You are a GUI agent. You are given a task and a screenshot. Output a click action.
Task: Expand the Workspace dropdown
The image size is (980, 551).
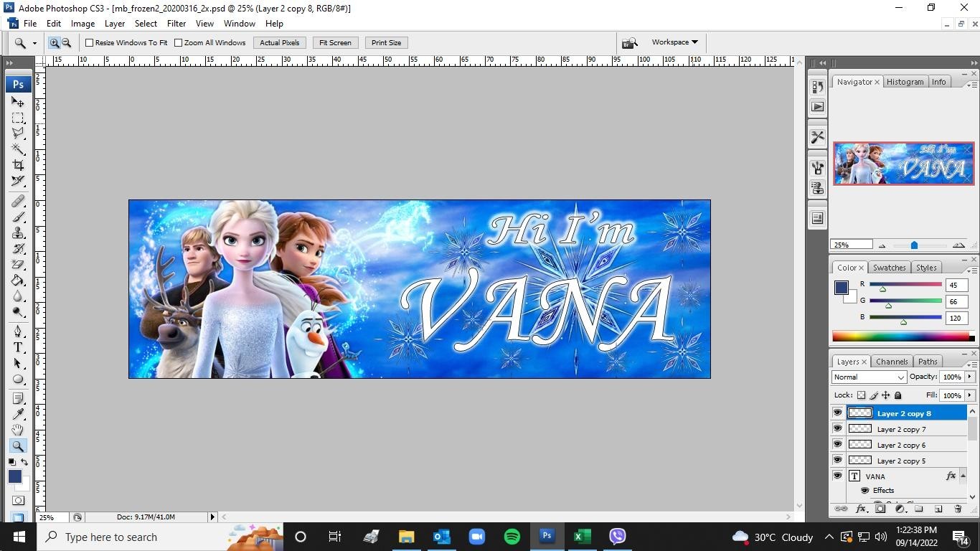click(x=674, y=42)
